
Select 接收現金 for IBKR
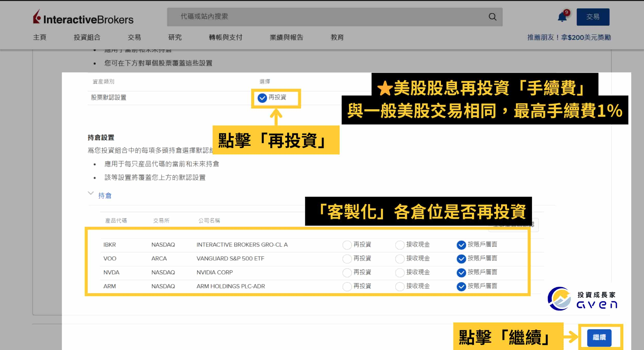(400, 245)
